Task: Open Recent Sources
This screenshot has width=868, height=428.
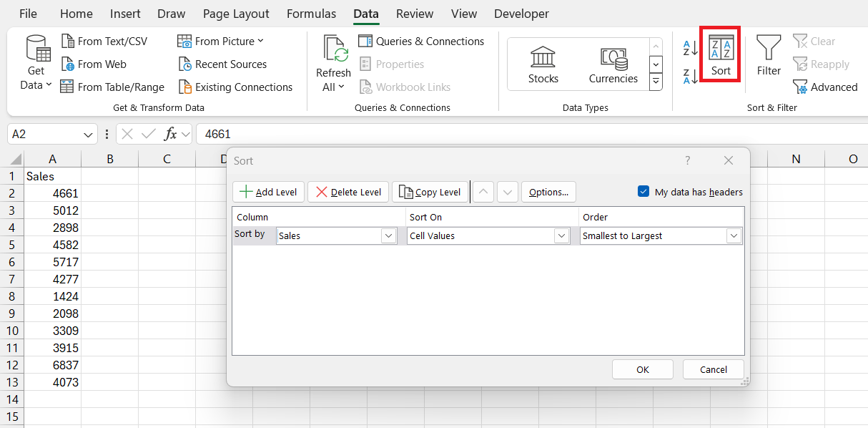Action: pos(222,64)
